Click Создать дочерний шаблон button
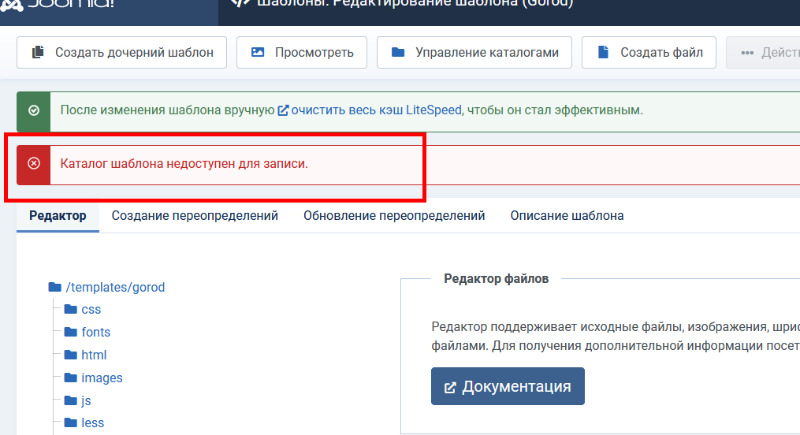The width and height of the screenshot is (800, 435). tap(122, 53)
